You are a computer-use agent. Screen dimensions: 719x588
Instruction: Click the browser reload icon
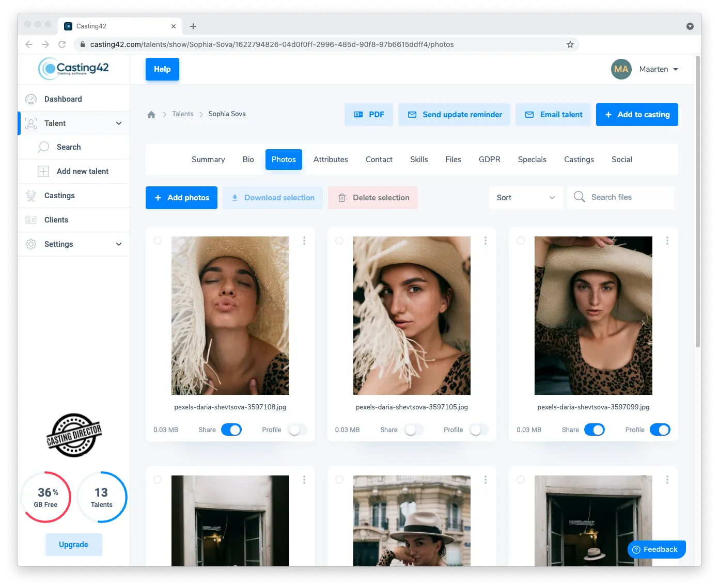(62, 44)
